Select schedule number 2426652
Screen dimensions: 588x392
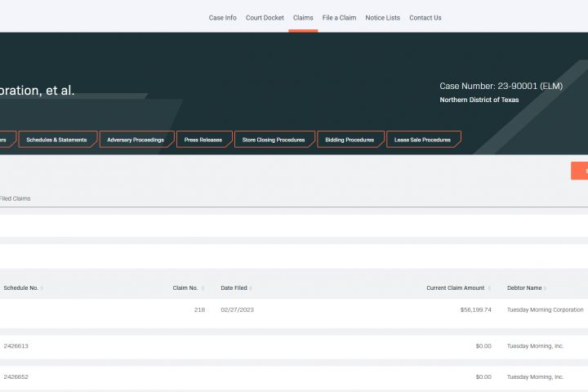[16, 376]
